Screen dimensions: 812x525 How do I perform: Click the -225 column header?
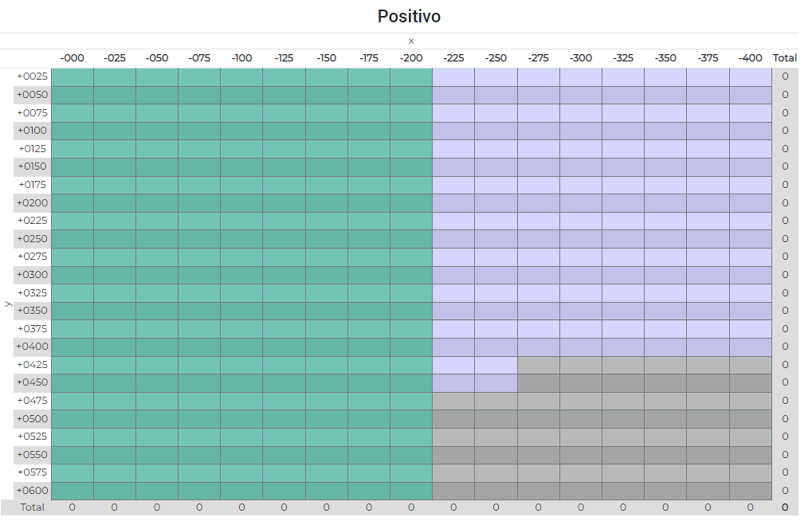pyautogui.click(x=453, y=58)
